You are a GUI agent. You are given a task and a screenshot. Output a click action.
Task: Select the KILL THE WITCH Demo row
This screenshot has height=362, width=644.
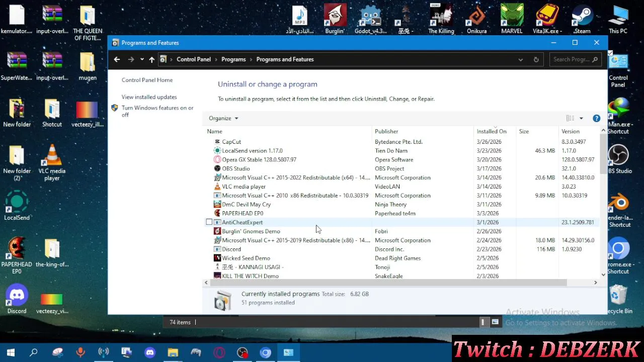pos(402,276)
